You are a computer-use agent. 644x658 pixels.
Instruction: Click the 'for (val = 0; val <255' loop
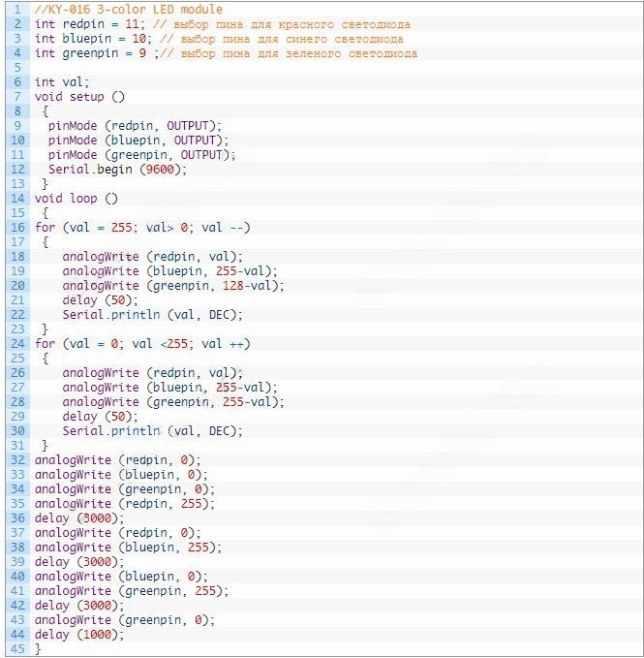pyautogui.click(x=142, y=344)
